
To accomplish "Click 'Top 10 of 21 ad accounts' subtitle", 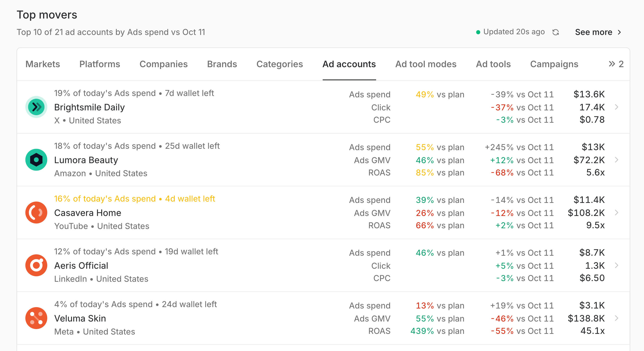I will click(x=111, y=32).
